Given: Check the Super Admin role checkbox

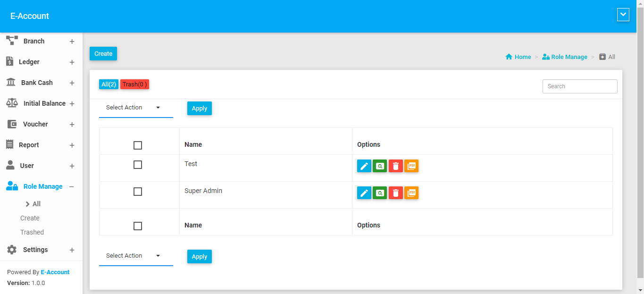Looking at the screenshot, I should (138, 192).
